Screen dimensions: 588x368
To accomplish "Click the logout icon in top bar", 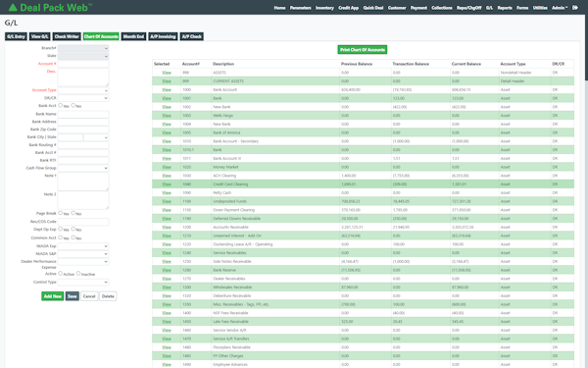I will click(x=575, y=8).
